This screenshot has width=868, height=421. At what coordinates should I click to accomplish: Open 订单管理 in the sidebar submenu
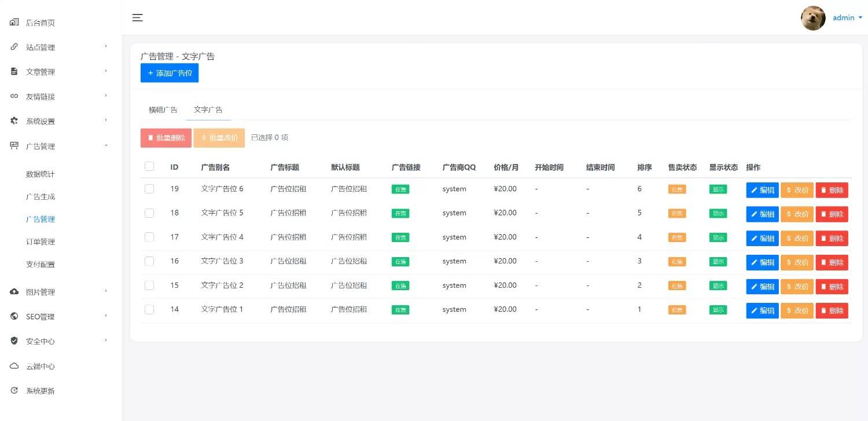click(41, 242)
